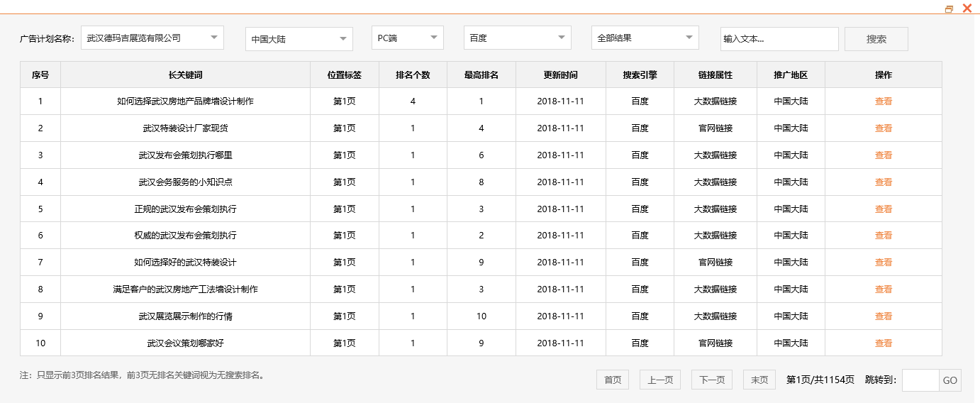Open the ad plan name dropdown 武汉德玛吉展览有限公司
Image resolution: width=980 pixels, height=403 pixels.
pyautogui.click(x=152, y=38)
